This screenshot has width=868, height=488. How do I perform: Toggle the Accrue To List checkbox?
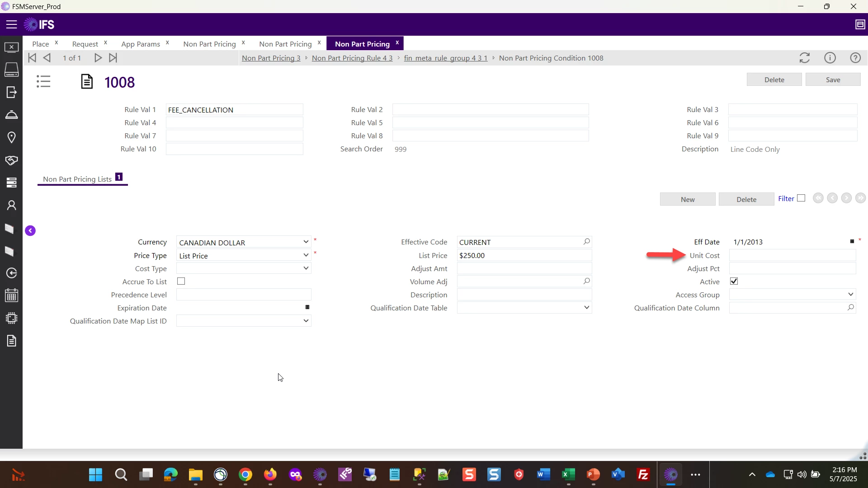(181, 282)
